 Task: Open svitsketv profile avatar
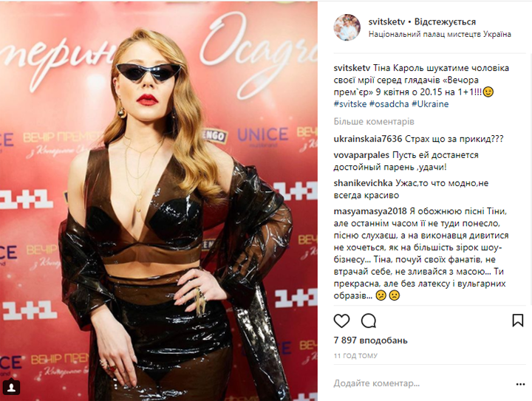[347, 27]
